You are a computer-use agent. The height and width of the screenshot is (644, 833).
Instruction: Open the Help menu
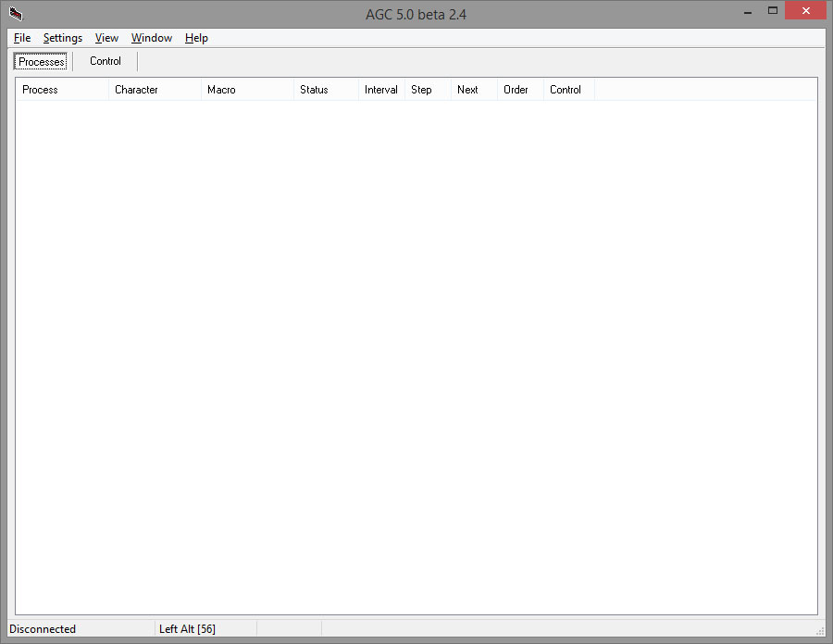click(196, 38)
